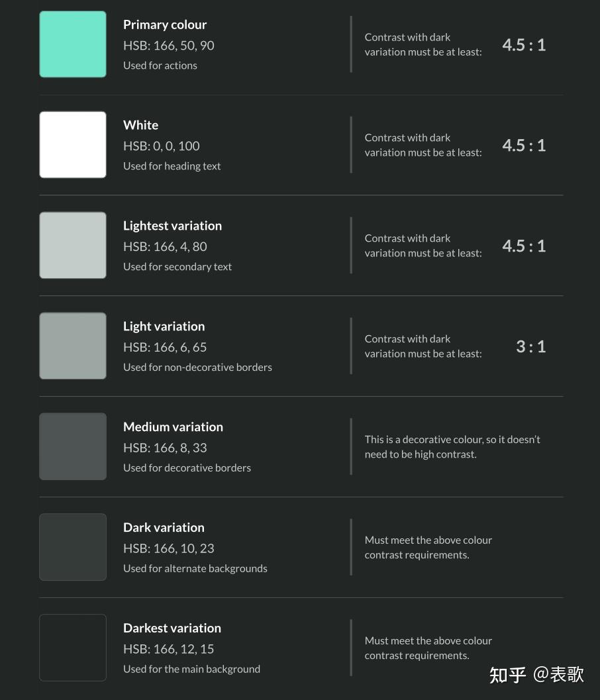Viewport: 600px width, 700px height.
Task: Click the HSB: 166, 12, 15 value
Action: pyautogui.click(x=169, y=649)
